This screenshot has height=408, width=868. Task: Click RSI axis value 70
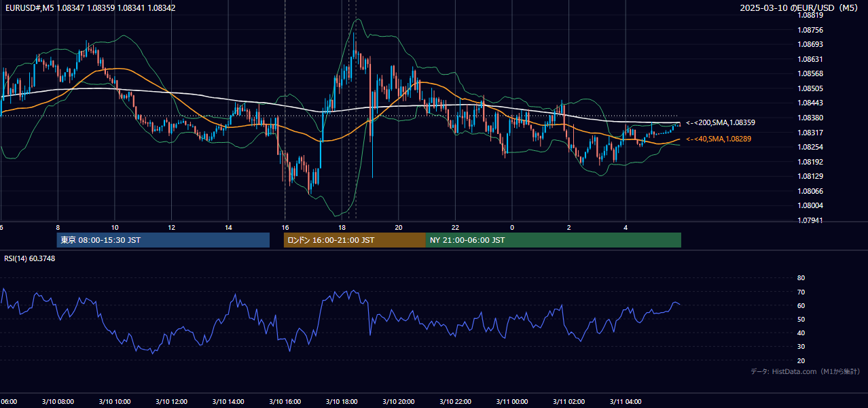[x=801, y=292]
